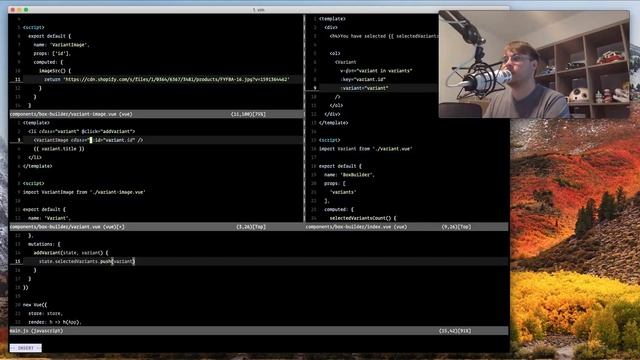
Task: Click the 'imageSrc() {' line
Action: (x=55, y=71)
